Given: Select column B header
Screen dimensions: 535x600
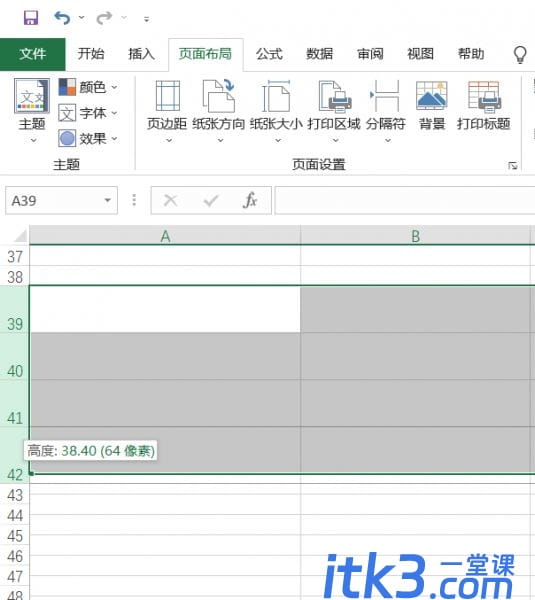Looking at the screenshot, I should (416, 236).
